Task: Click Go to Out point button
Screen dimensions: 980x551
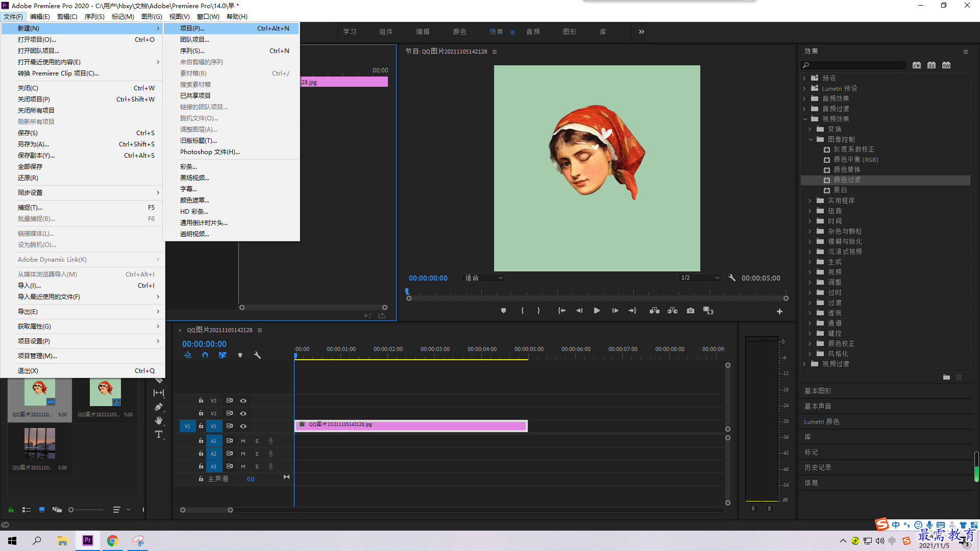Action: click(633, 311)
